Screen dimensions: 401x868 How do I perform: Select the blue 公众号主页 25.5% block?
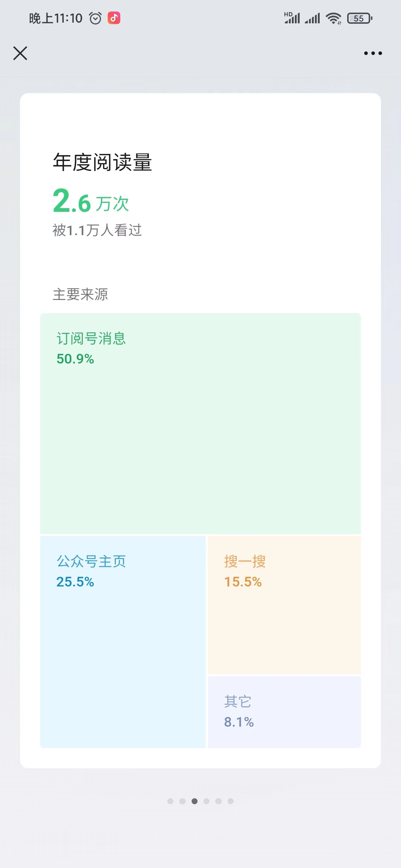[123, 642]
